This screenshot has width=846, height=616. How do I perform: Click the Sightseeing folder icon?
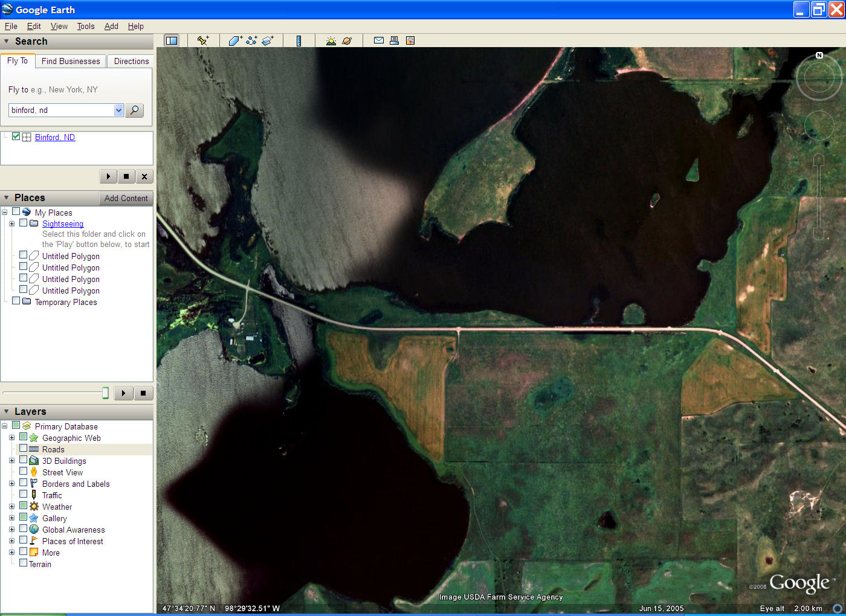[34, 223]
